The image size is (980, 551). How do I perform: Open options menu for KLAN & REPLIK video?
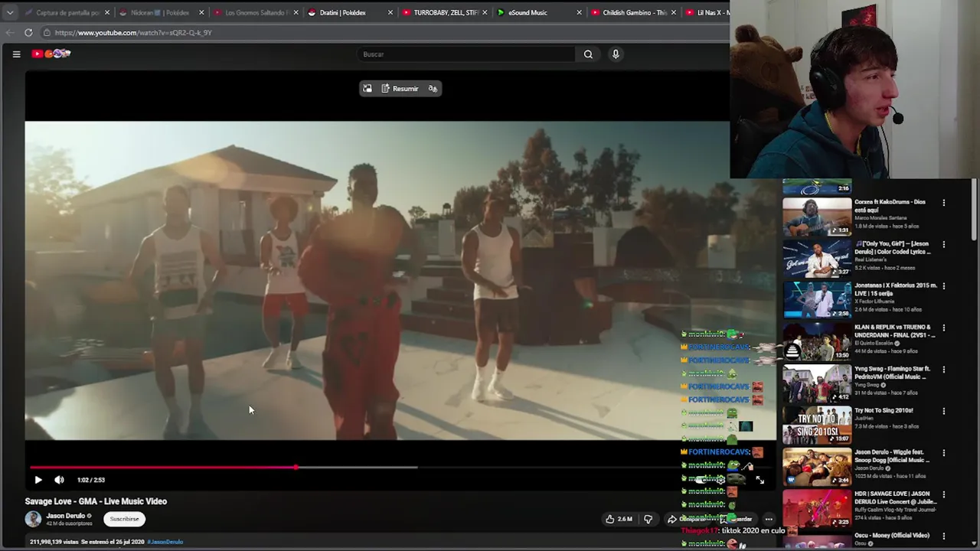pyautogui.click(x=944, y=328)
